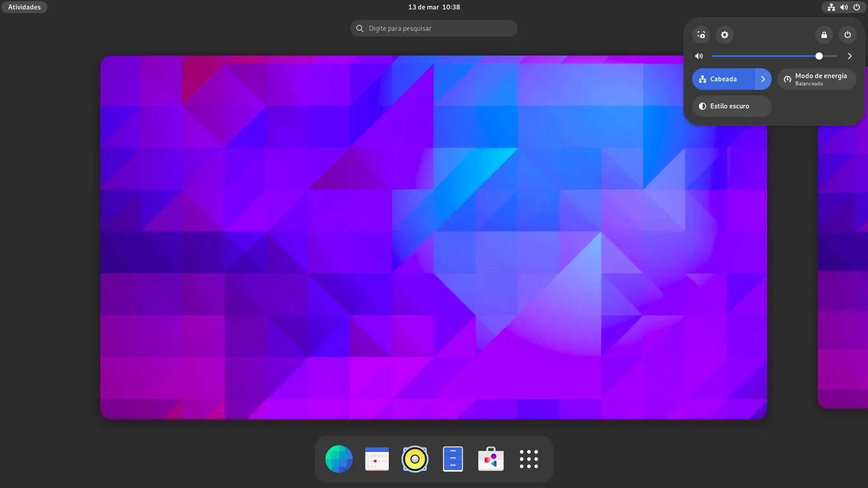Open the Rhythmbox music player icon
This screenshot has width=868, height=488.
415,459
